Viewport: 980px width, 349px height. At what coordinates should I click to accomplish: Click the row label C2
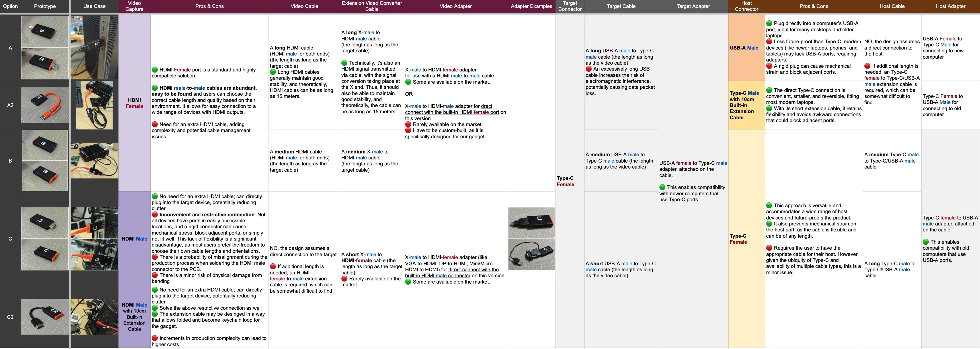[10, 317]
